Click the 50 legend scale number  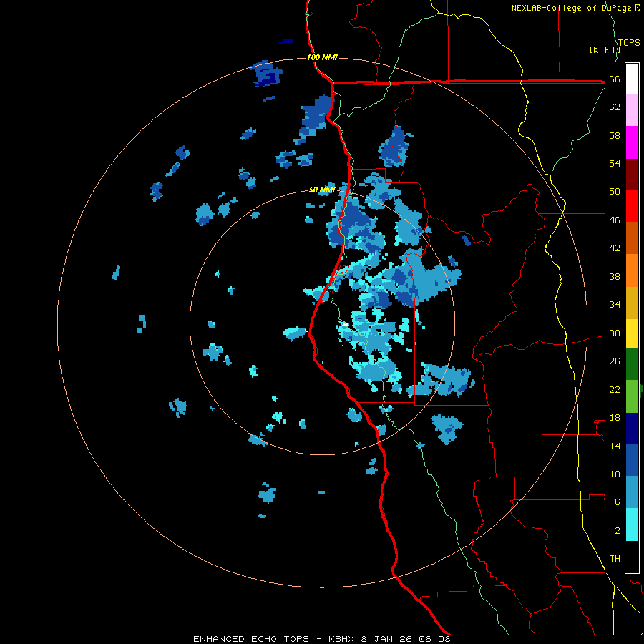pos(615,191)
